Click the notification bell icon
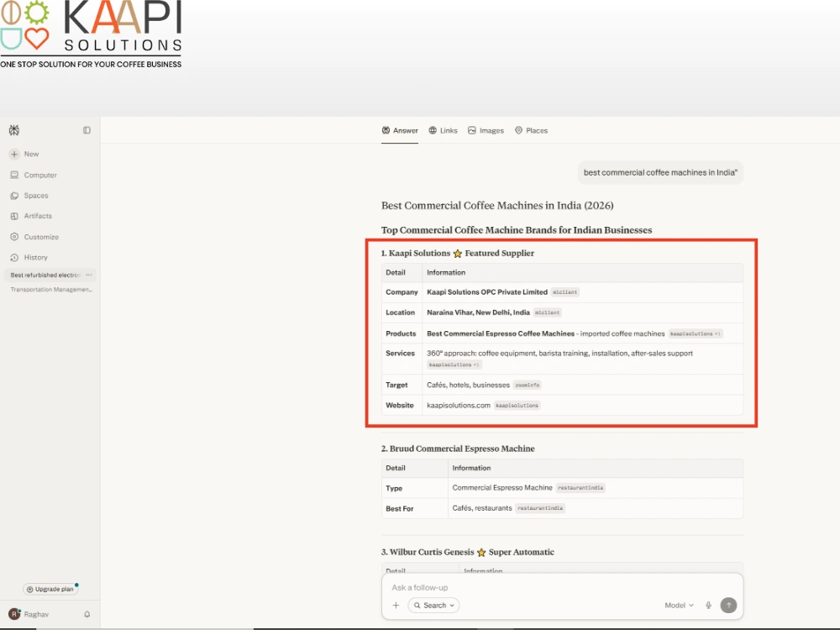This screenshot has width=840, height=630. 87,615
